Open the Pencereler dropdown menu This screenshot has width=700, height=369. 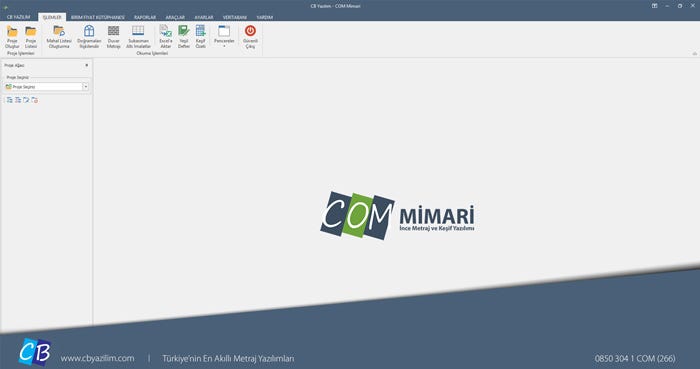(x=224, y=37)
